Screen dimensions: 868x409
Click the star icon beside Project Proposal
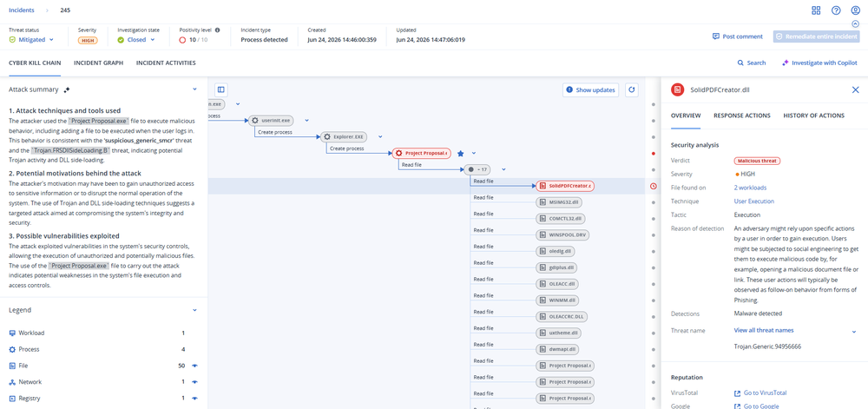460,154
